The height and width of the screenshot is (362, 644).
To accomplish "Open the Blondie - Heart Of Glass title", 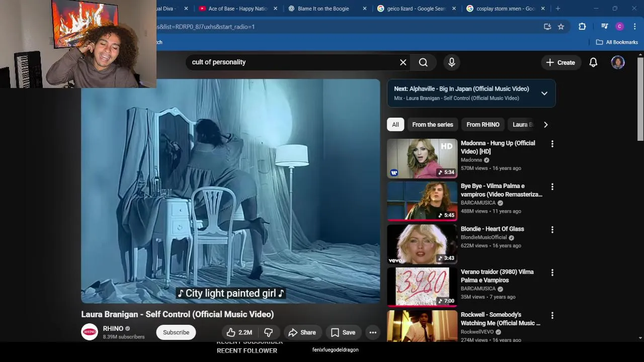I will 493,229.
